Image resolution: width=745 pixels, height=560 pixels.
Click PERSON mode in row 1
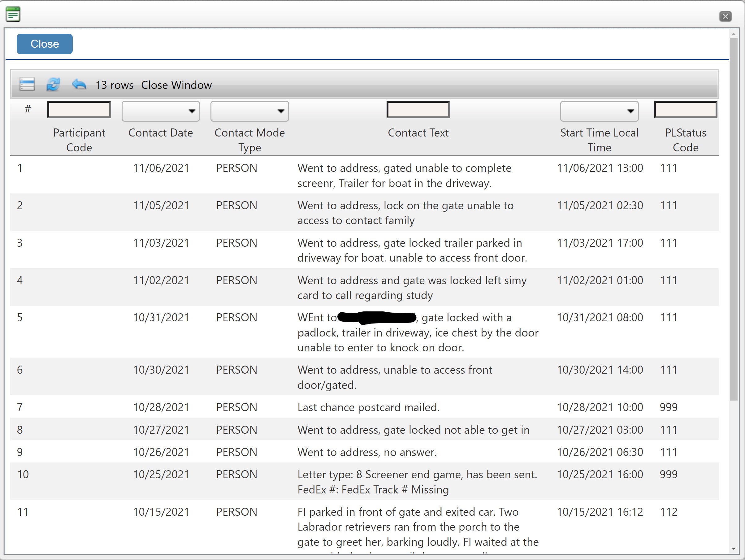pyautogui.click(x=236, y=168)
